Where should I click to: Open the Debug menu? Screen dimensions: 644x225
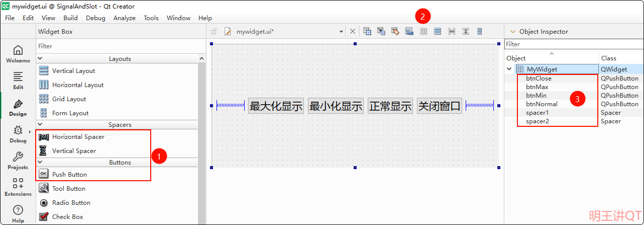click(95, 18)
